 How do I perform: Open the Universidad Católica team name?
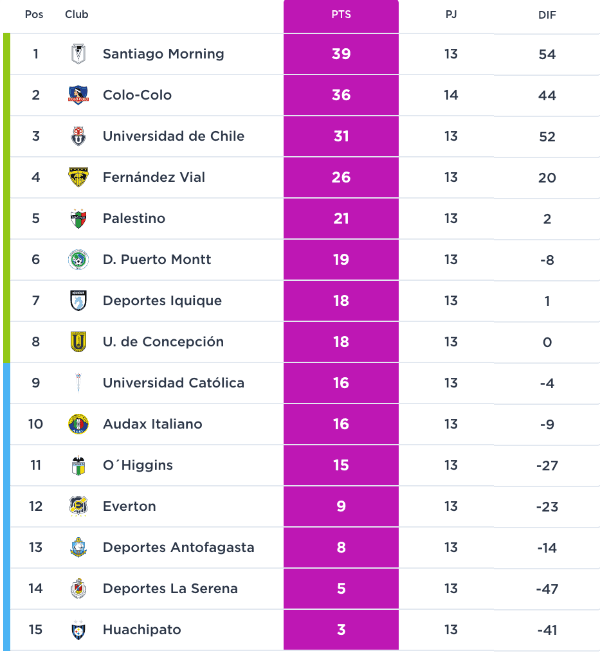pyautogui.click(x=173, y=383)
